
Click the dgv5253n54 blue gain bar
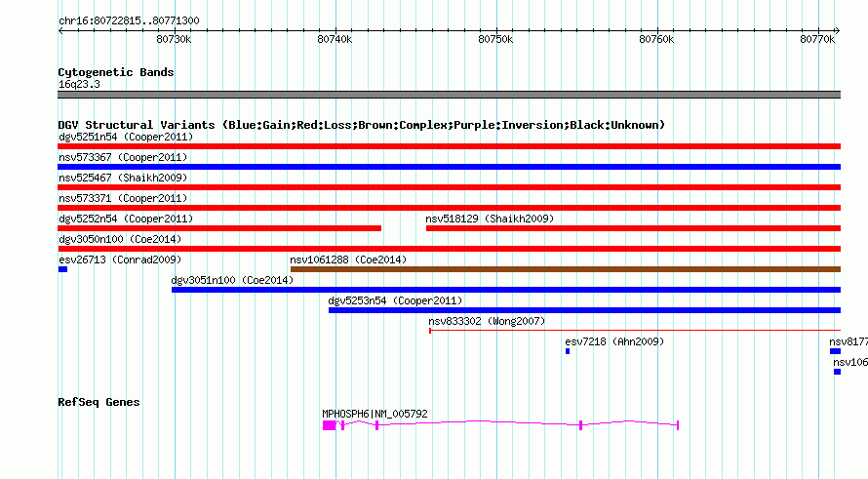[x=584, y=310]
